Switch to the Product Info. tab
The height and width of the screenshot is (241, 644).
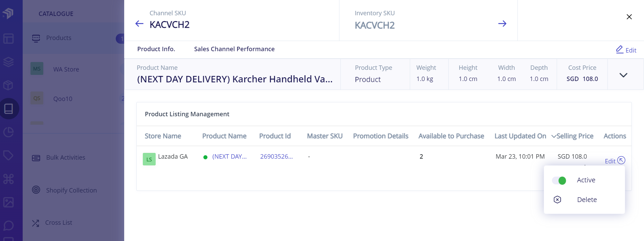point(156,49)
